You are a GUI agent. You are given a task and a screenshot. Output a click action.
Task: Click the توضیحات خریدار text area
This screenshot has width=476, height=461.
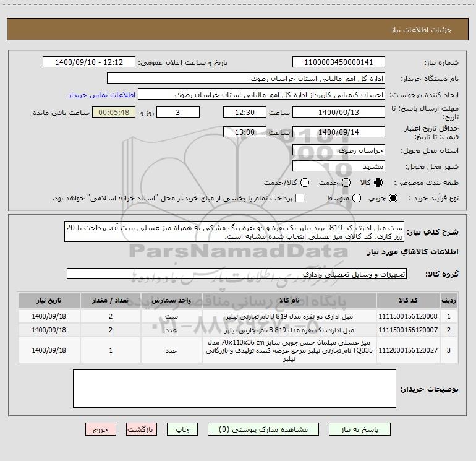click(x=234, y=389)
